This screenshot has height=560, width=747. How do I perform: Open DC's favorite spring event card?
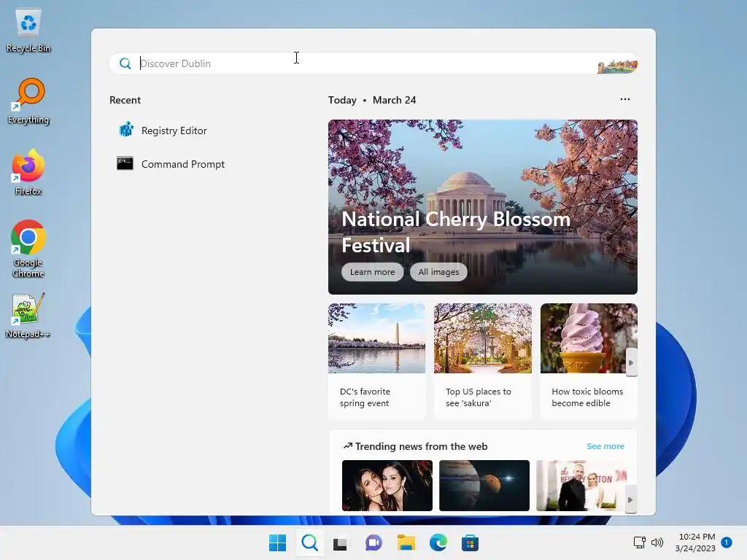tap(377, 362)
